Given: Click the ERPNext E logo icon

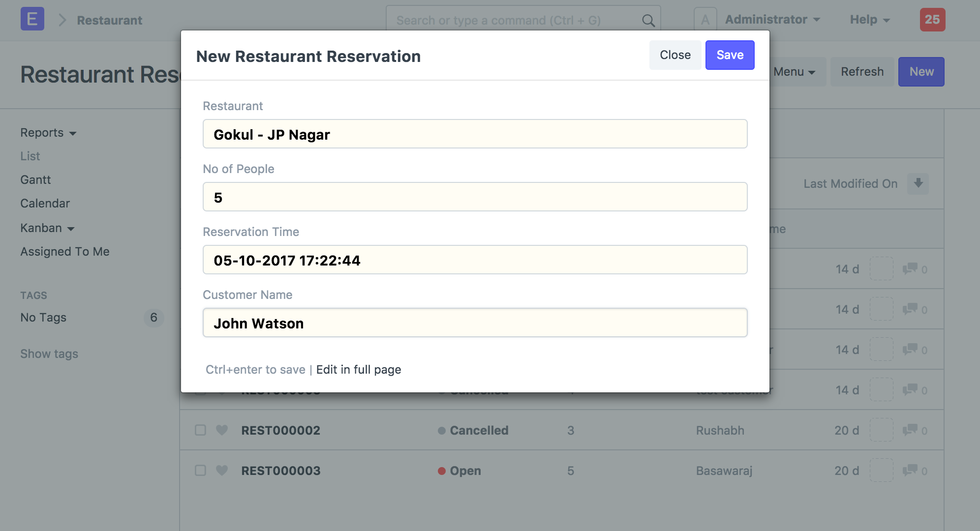Looking at the screenshot, I should point(32,19).
